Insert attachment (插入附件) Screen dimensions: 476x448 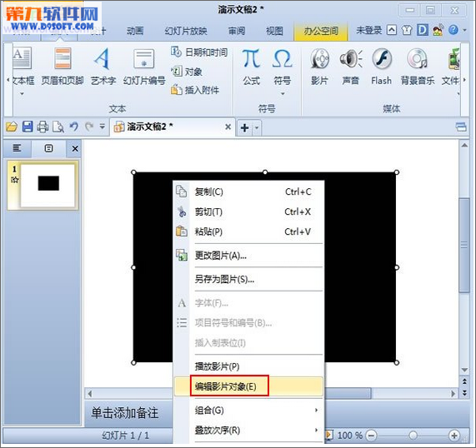(x=194, y=90)
